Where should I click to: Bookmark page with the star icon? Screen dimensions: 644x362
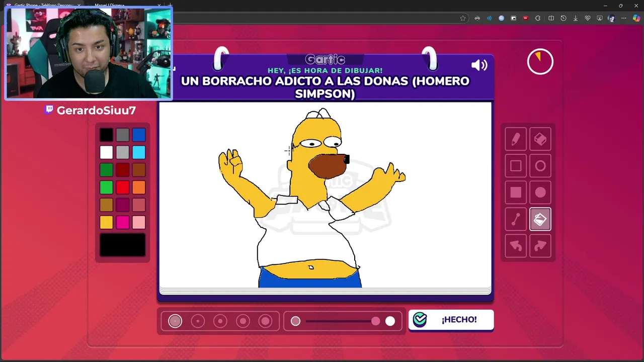click(463, 18)
